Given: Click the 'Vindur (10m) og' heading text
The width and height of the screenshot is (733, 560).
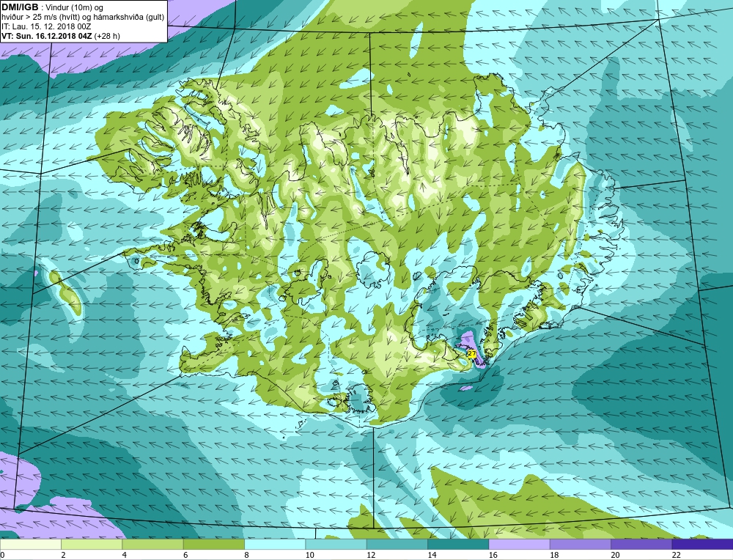Looking at the screenshot, I should click(x=75, y=8).
